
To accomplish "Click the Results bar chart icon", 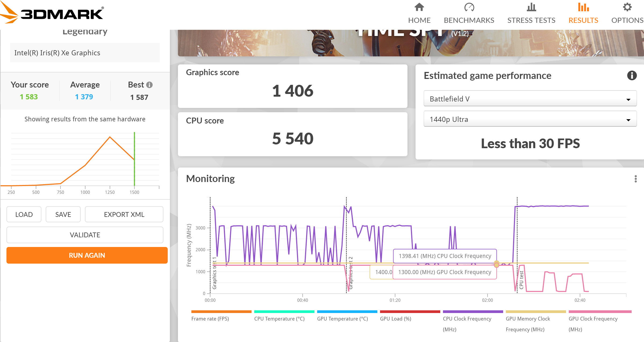I will pos(583,7).
